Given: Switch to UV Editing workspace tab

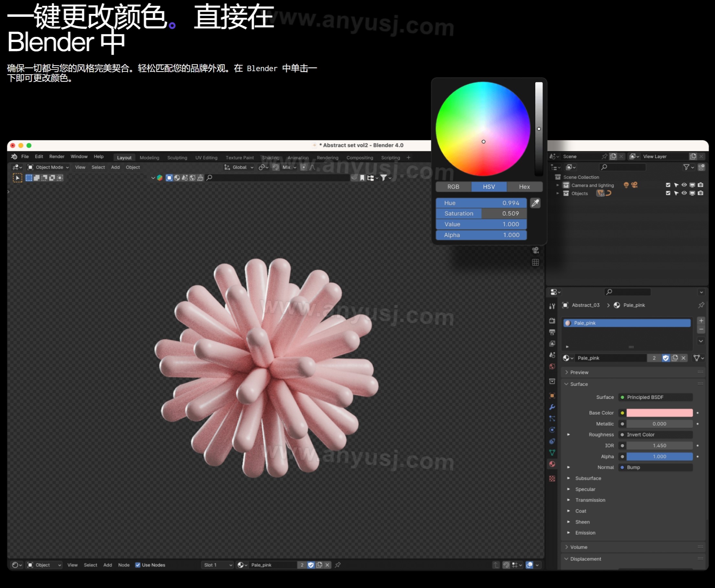Looking at the screenshot, I should (x=206, y=158).
